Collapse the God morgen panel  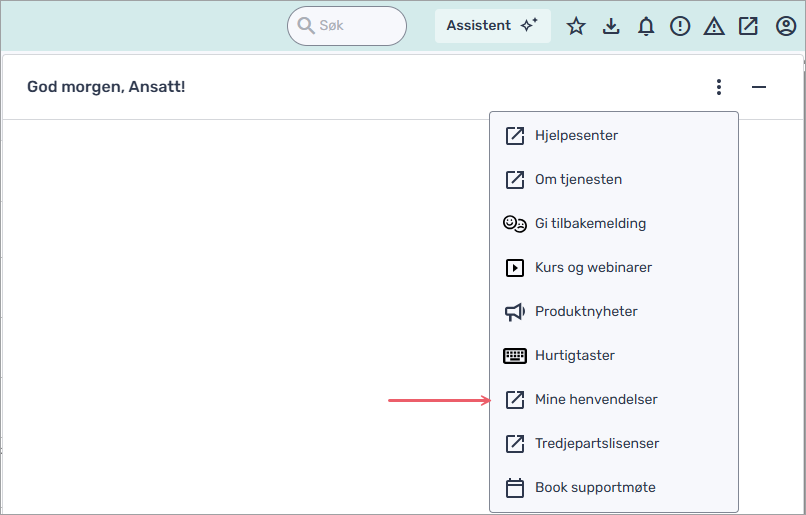[759, 87]
